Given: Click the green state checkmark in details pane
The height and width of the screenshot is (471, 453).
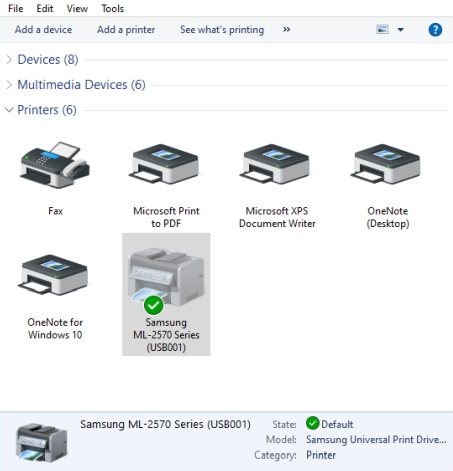Looking at the screenshot, I should coord(312,423).
